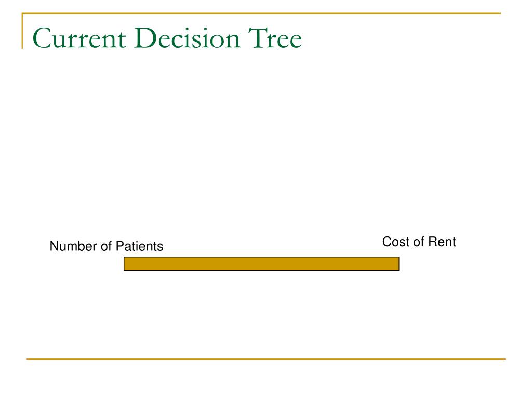532x399 pixels.
Task: Click the gold bar's end nearest 'Number of Patients'
Action: [x=127, y=263]
